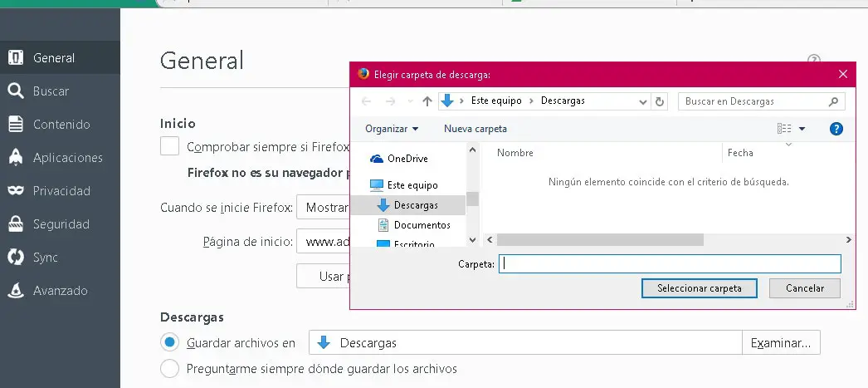Click into the Carpeta text field
Screen dimensions: 868x388
pos(670,264)
